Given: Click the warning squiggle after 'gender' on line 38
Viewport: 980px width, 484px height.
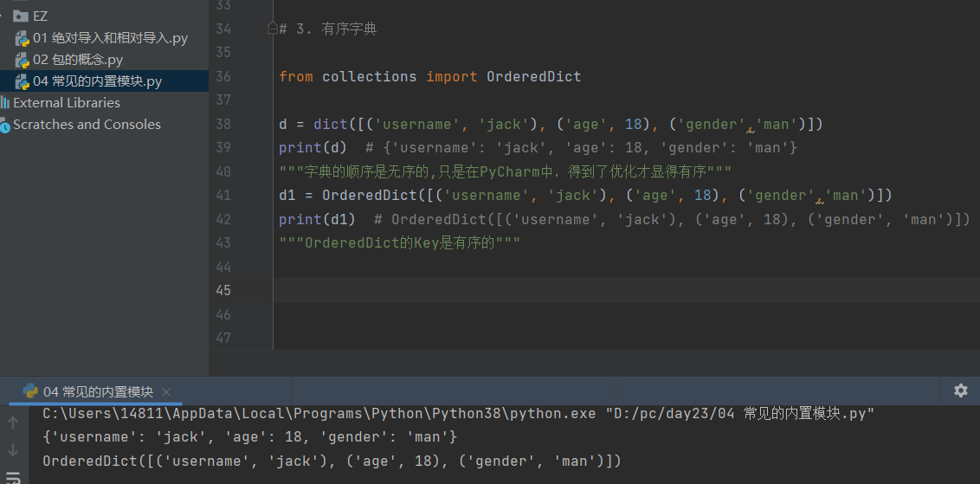Looking at the screenshot, I should coord(751,130).
